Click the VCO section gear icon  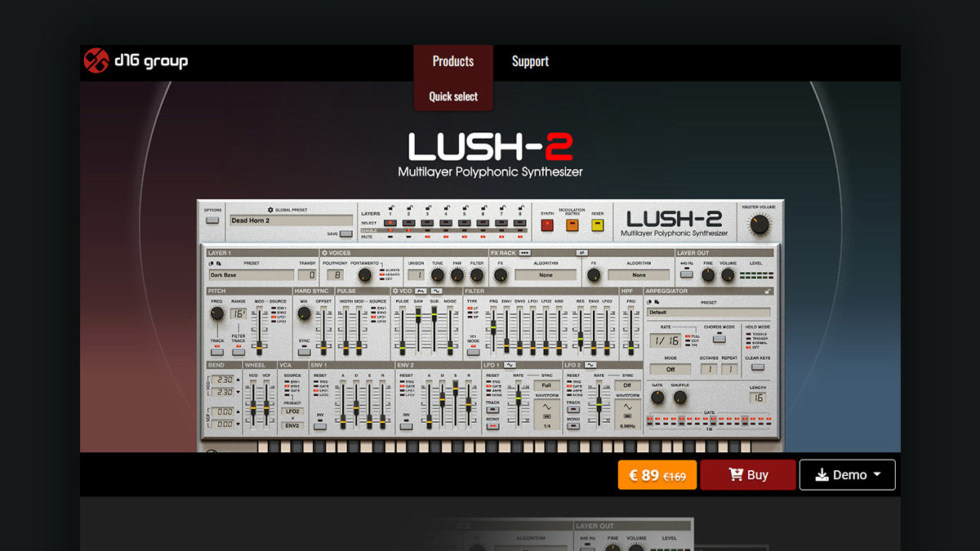(x=395, y=291)
